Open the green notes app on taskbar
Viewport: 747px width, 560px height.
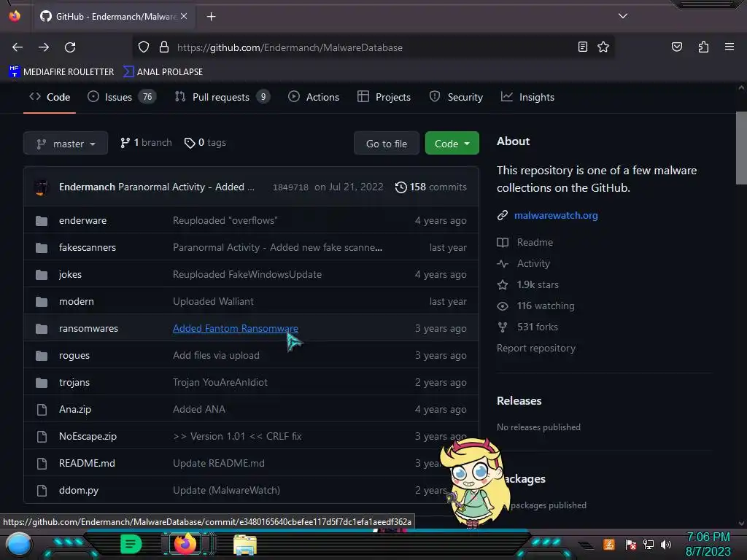131,544
